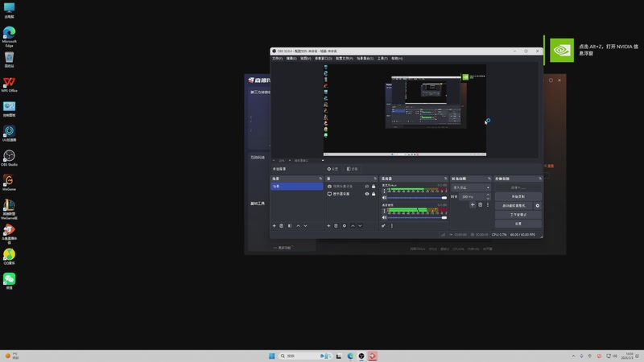Screen dimensions: 644x362
Task: Select the video capture device source row
Action: pyautogui.click(x=351, y=187)
